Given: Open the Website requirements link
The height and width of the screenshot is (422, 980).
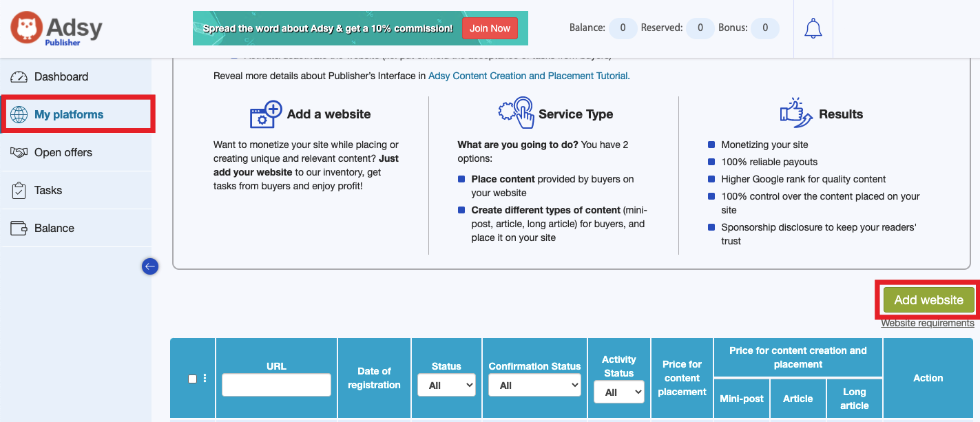Looking at the screenshot, I should [928, 323].
